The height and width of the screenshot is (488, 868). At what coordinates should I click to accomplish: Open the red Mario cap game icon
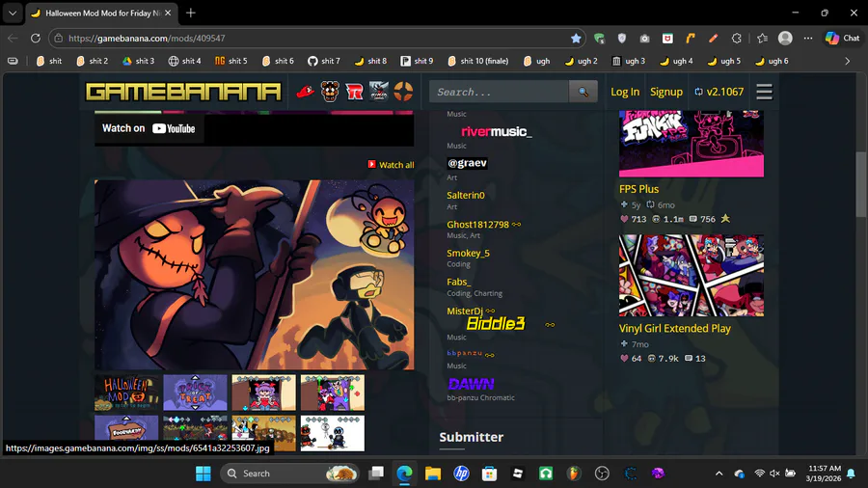click(x=305, y=92)
